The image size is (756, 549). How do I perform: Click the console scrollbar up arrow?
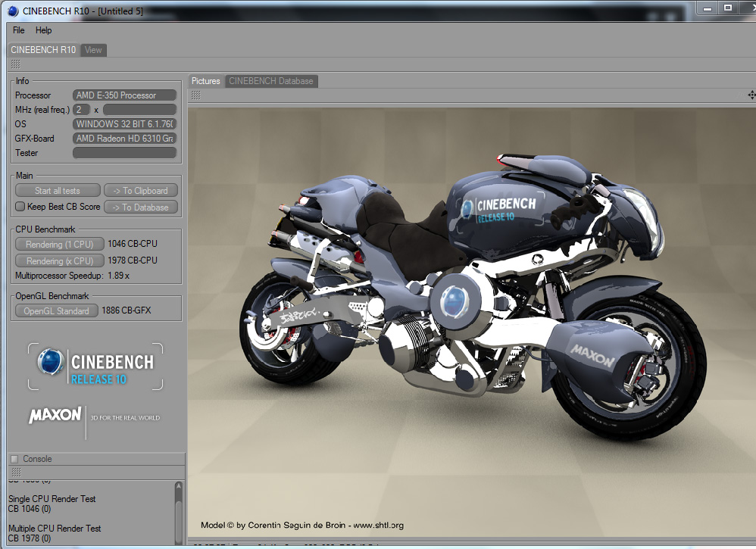point(179,486)
